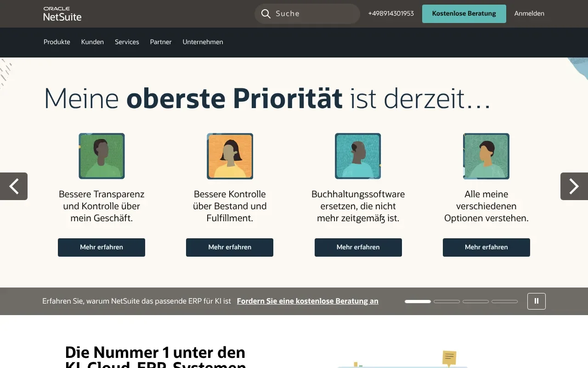Click the Oracle NetSuite logo
588x368 pixels.
pyautogui.click(x=62, y=14)
